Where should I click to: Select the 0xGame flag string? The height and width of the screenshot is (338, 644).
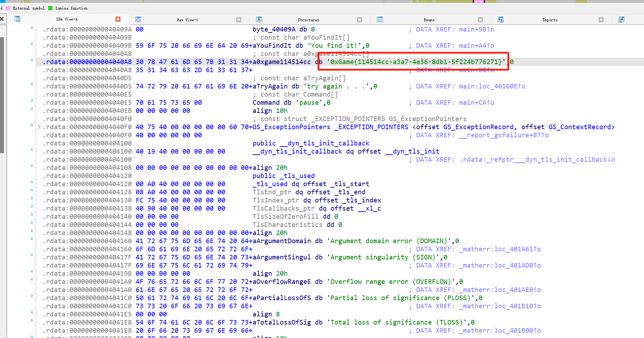pyautogui.click(x=416, y=62)
